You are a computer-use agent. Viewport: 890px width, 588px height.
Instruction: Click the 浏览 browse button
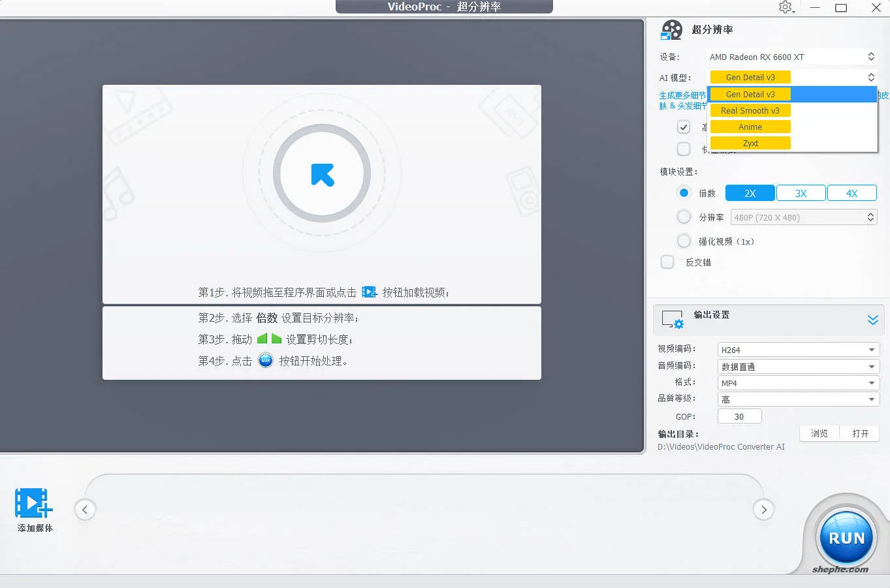coord(819,433)
